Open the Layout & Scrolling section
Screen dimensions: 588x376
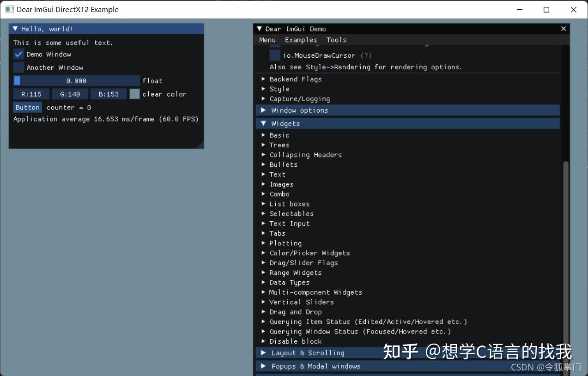[308, 352]
